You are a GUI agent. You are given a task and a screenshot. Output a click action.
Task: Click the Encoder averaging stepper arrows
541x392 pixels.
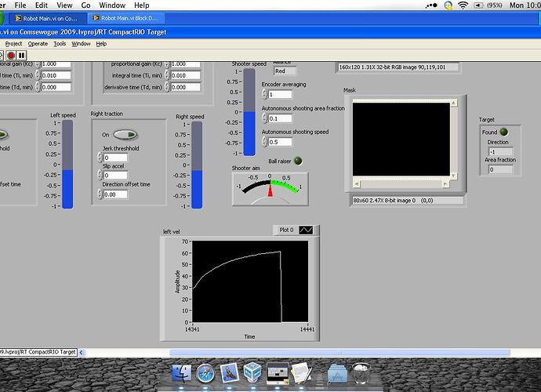pos(265,94)
